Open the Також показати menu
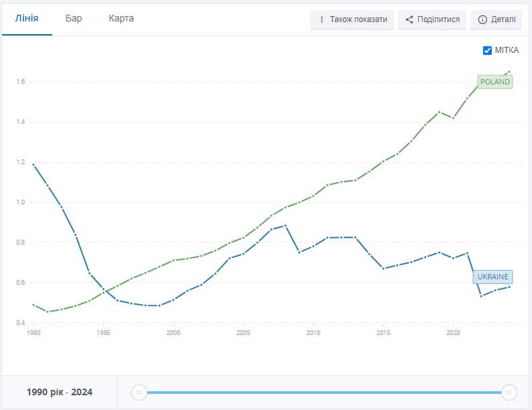Viewport: 532px width, 410px height. click(352, 19)
